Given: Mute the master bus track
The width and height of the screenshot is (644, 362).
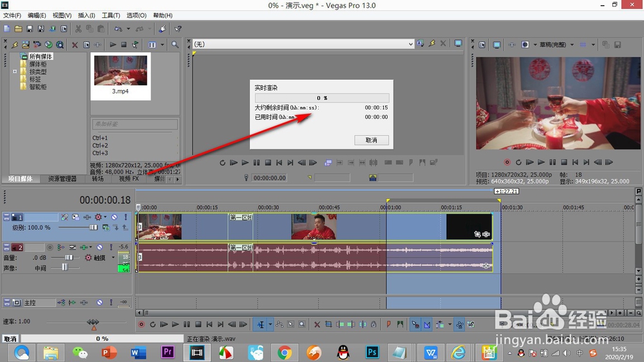Looking at the screenshot, I should 100,303.
